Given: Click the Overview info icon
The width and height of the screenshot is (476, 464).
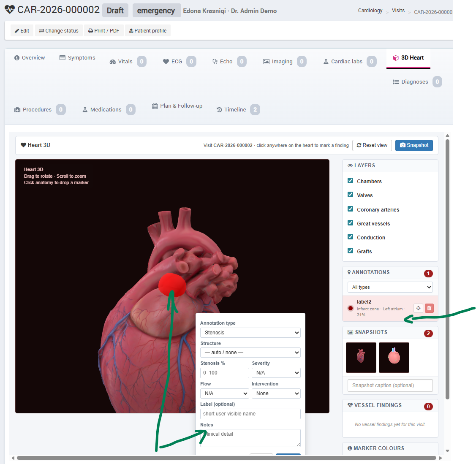Looking at the screenshot, I should (17, 58).
